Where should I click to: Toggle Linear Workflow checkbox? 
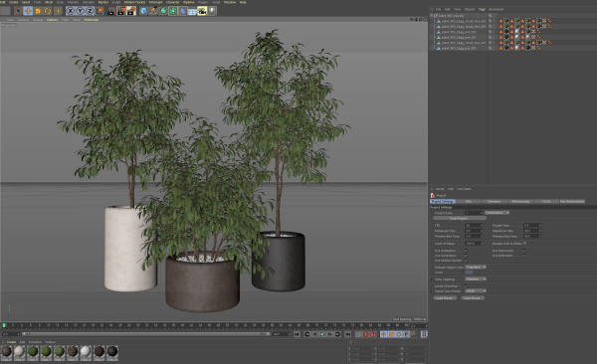[x=466, y=286]
